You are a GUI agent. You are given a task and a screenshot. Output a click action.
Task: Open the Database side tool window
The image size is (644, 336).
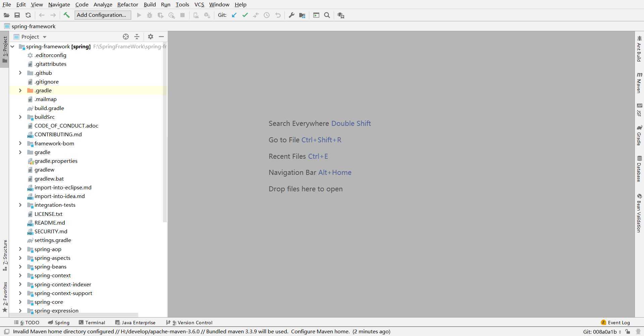(639, 169)
